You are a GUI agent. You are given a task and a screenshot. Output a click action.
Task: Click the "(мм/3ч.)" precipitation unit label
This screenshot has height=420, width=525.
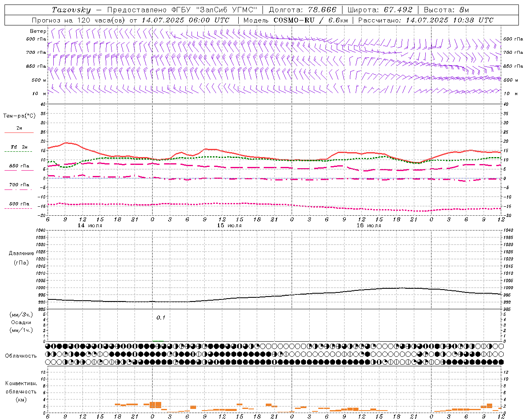(21, 315)
